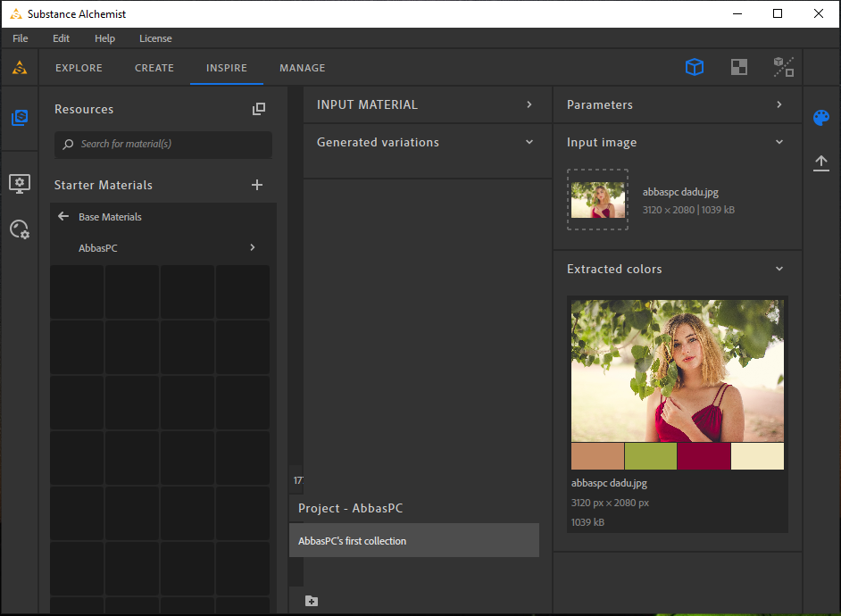Open the display settings monitor icon
The image size is (841, 616).
pos(20,184)
